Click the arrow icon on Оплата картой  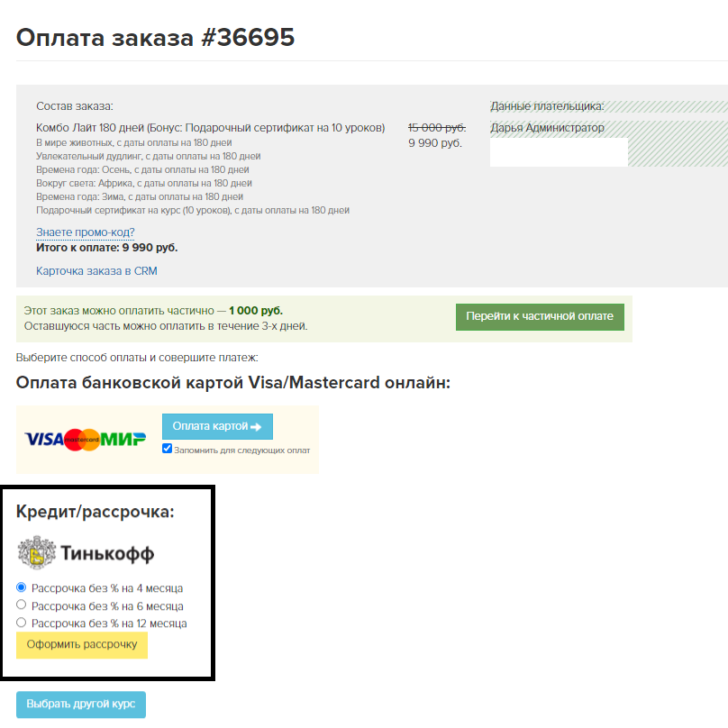[x=256, y=427]
